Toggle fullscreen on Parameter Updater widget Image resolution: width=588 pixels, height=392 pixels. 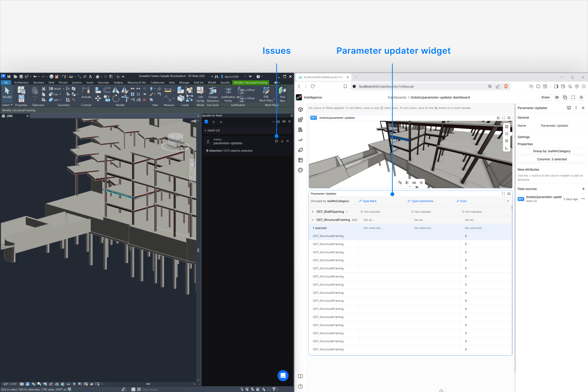point(503,194)
